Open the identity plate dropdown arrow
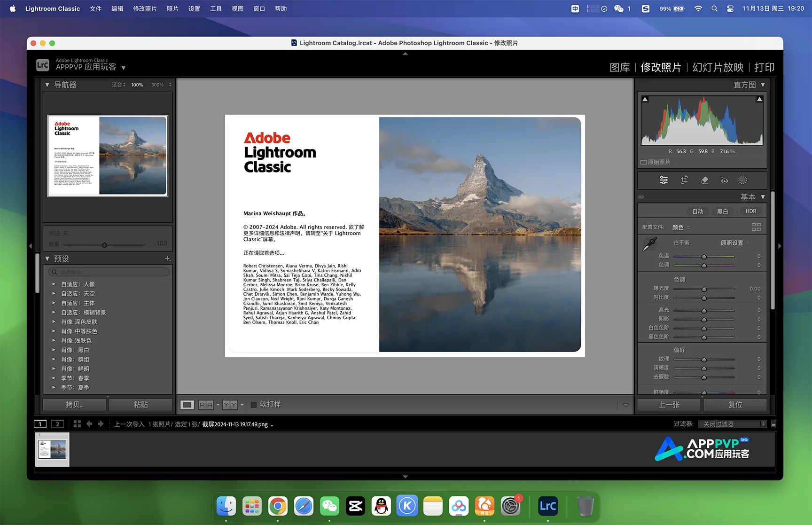 (124, 68)
